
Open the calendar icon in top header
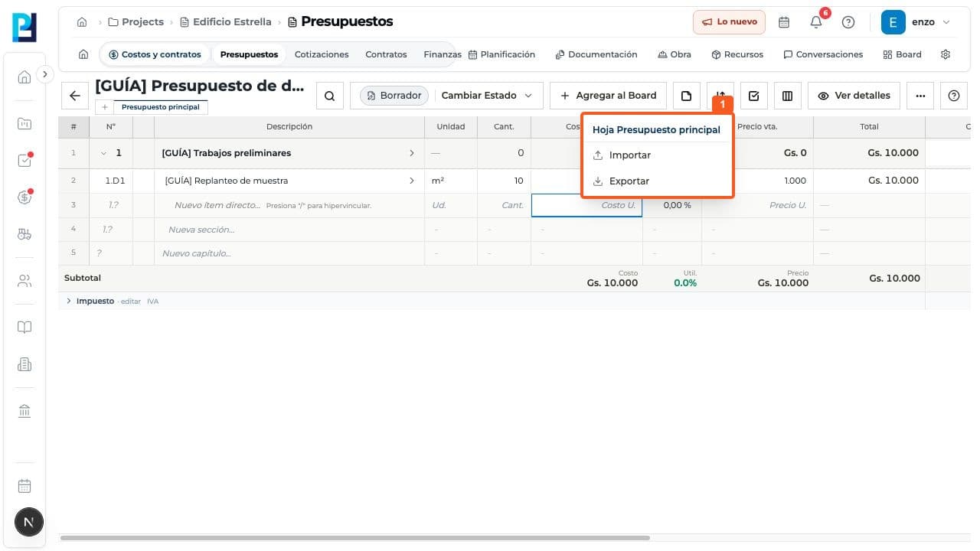click(x=784, y=22)
